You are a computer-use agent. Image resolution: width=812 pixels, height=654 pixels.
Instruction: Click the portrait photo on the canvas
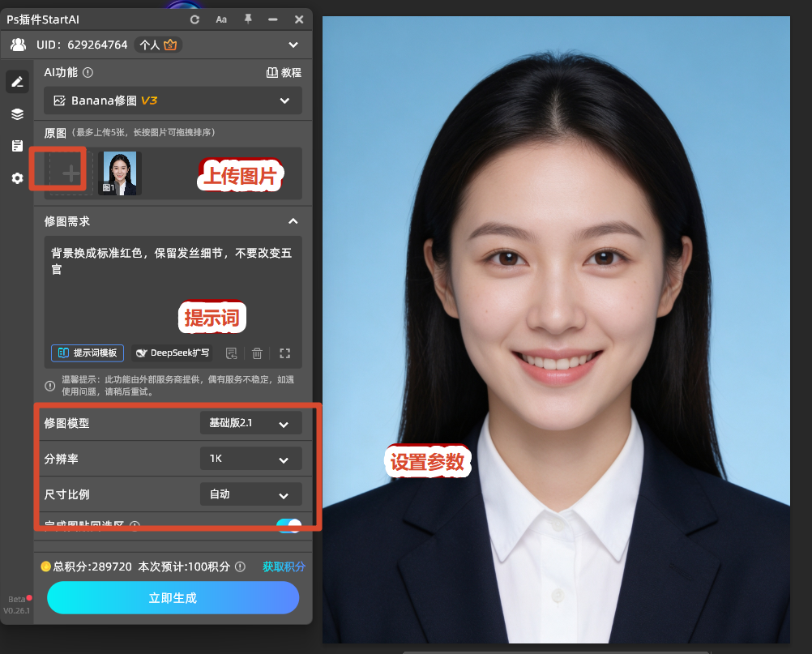[556, 330]
